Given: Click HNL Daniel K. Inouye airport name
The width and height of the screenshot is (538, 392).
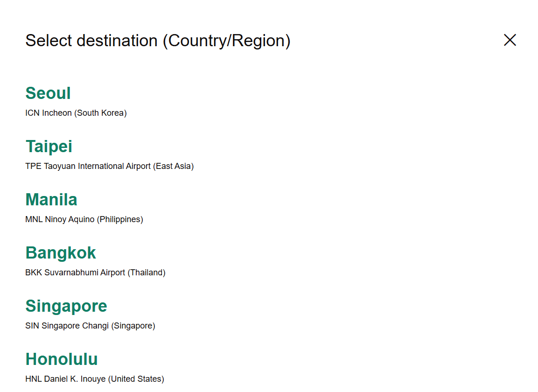Looking at the screenshot, I should pos(66,379).
